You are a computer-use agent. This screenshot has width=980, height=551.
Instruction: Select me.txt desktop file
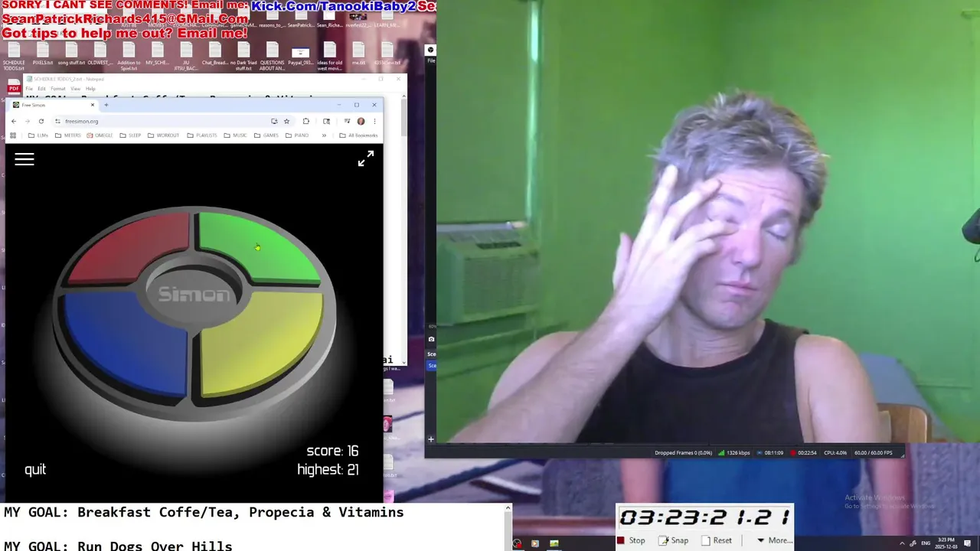358,54
